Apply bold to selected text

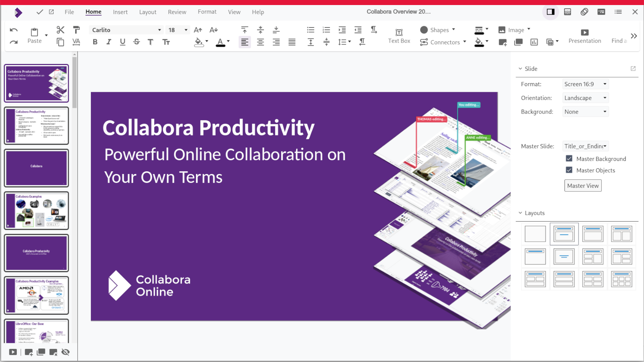click(x=95, y=42)
